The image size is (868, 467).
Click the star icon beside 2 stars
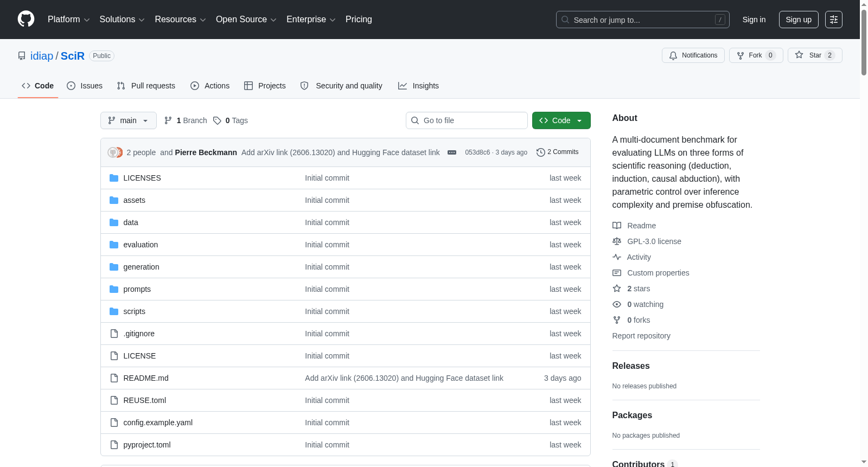pyautogui.click(x=617, y=289)
